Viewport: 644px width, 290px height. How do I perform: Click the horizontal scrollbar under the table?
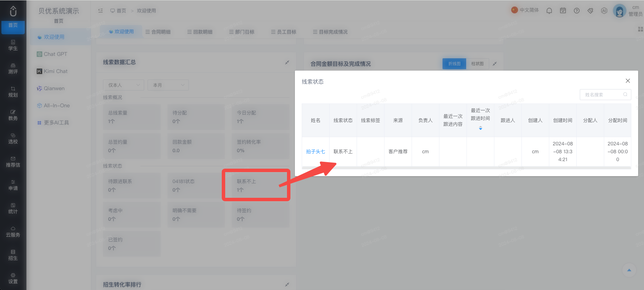tap(466, 168)
